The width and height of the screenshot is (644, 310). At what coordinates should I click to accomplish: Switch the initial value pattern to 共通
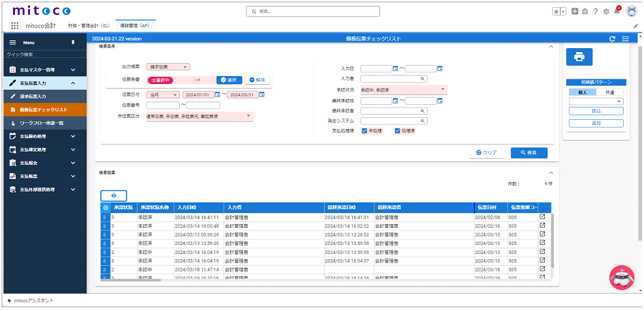(611, 92)
